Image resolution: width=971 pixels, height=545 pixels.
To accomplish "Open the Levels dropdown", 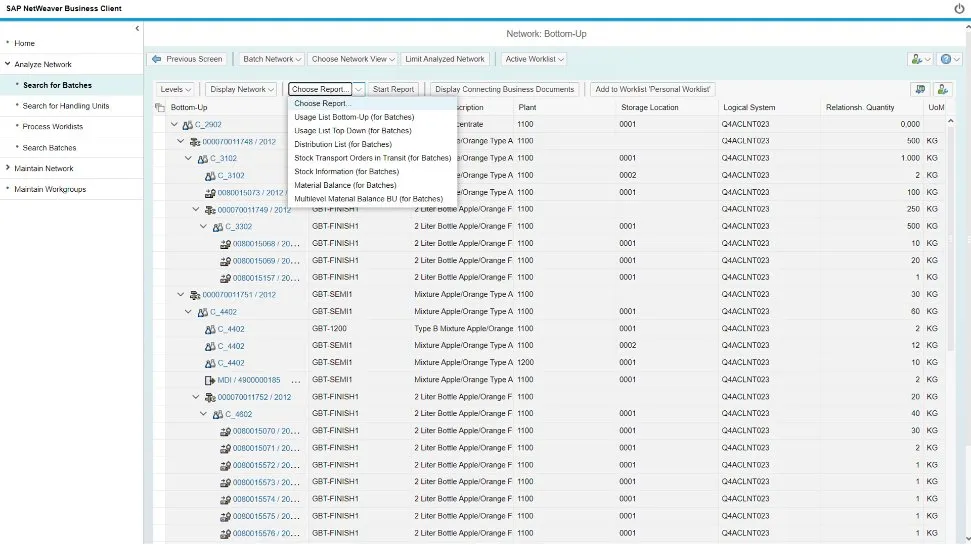I will click(x=176, y=89).
